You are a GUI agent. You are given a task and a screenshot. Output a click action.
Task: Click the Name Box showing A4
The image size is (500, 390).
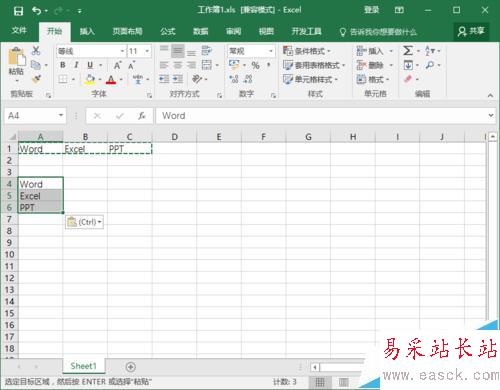click(35, 116)
